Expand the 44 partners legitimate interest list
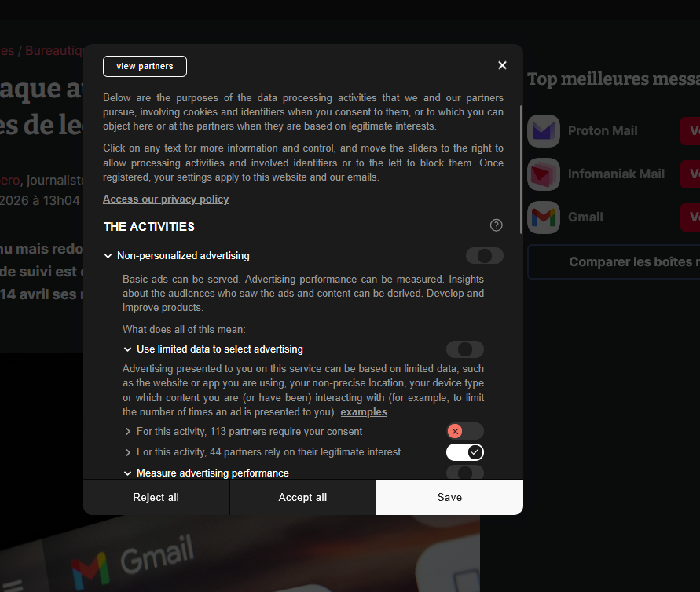 tap(127, 452)
